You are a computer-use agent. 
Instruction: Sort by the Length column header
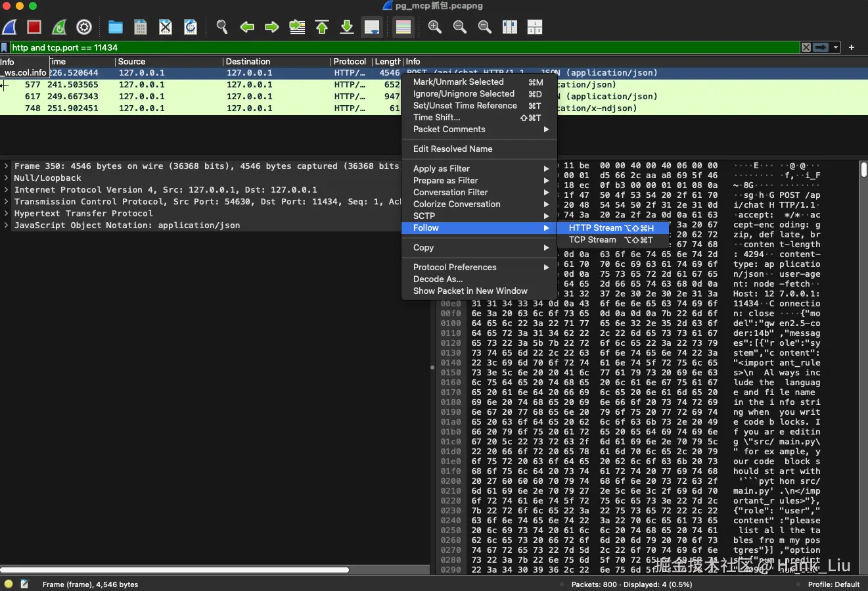click(388, 61)
